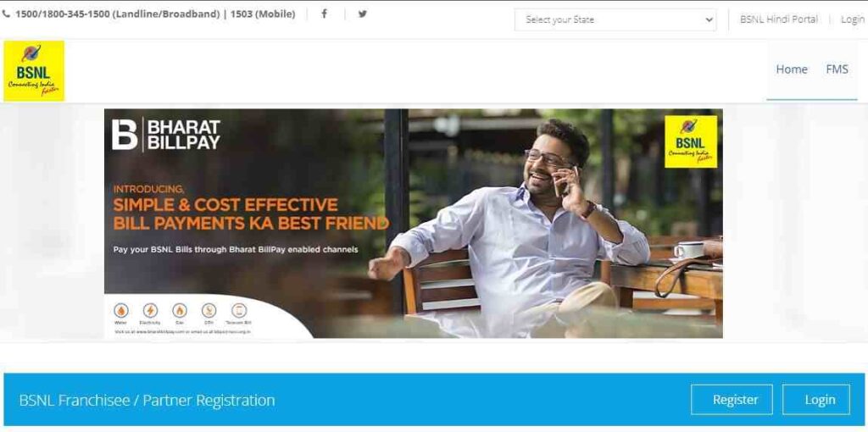
Task: Click the Login button in blue bar
Action: click(x=816, y=399)
